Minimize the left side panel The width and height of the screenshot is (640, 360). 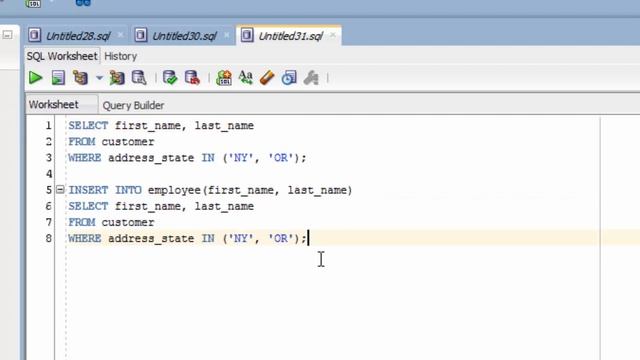tap(7, 36)
